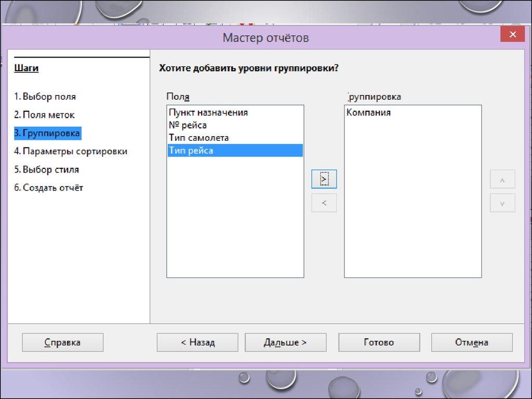The height and width of the screenshot is (399, 532).
Task: Open step 5 'Выбор стиля'
Action: (46, 169)
